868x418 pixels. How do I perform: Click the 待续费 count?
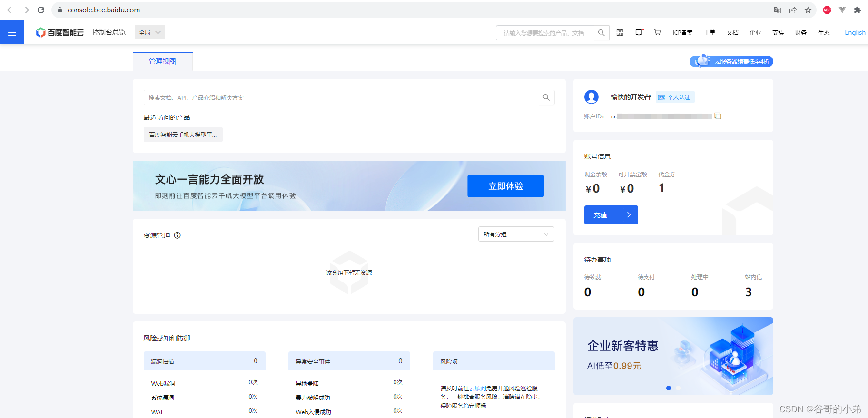tap(588, 292)
